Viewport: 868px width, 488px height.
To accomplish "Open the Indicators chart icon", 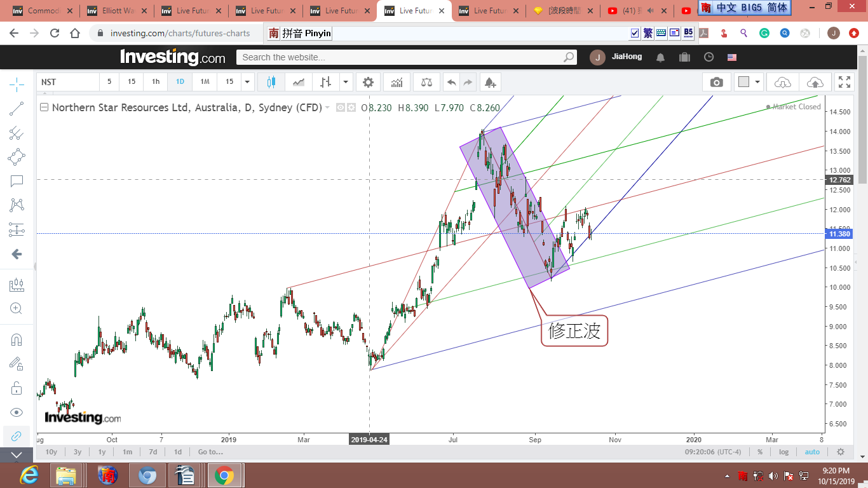I will [x=397, y=82].
